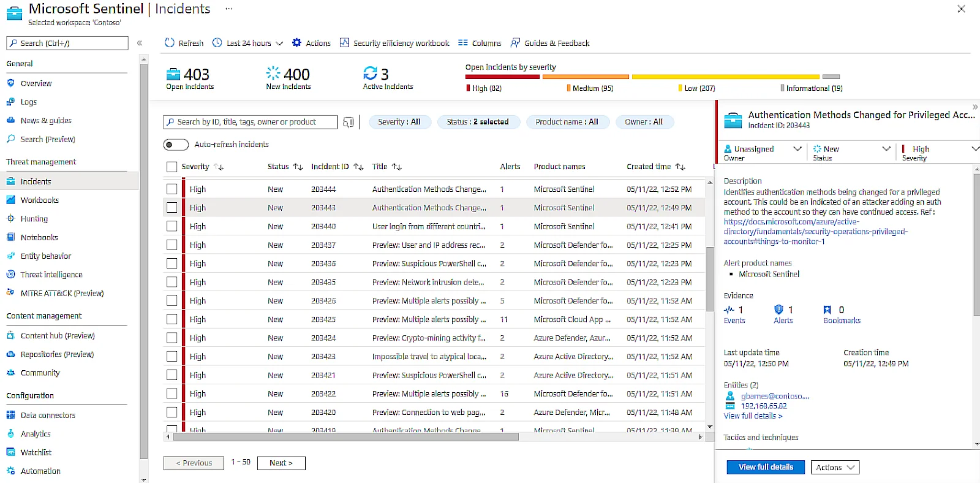Click the MITRE ATT&CK icon
This screenshot has height=483, width=980.
[x=10, y=292]
